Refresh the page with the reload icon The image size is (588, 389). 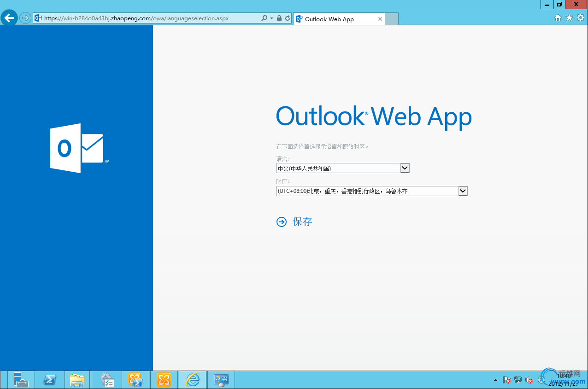(288, 18)
